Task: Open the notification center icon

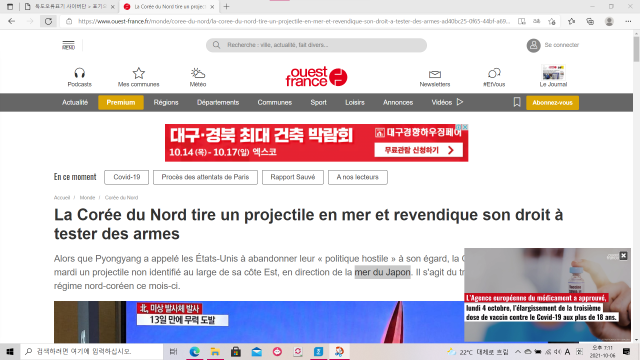Action: 627,351
